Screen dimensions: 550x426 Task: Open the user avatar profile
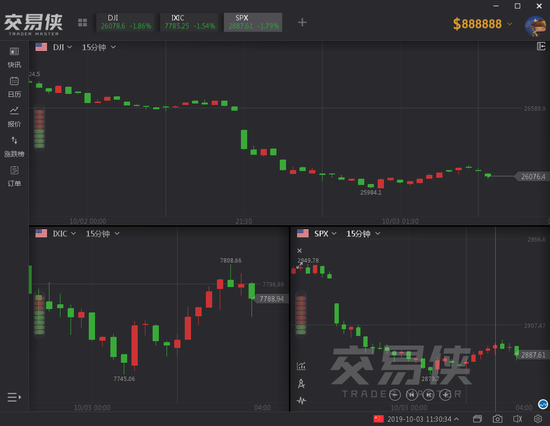535,26
